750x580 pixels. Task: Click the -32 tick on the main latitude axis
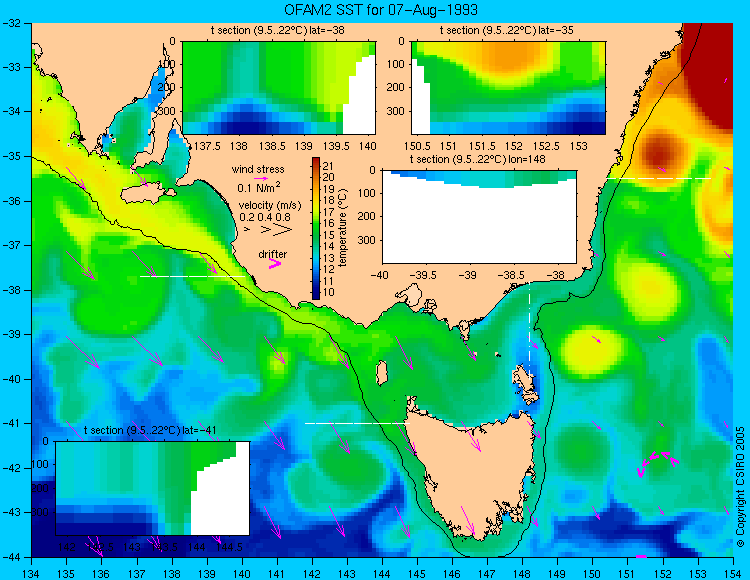(11, 22)
